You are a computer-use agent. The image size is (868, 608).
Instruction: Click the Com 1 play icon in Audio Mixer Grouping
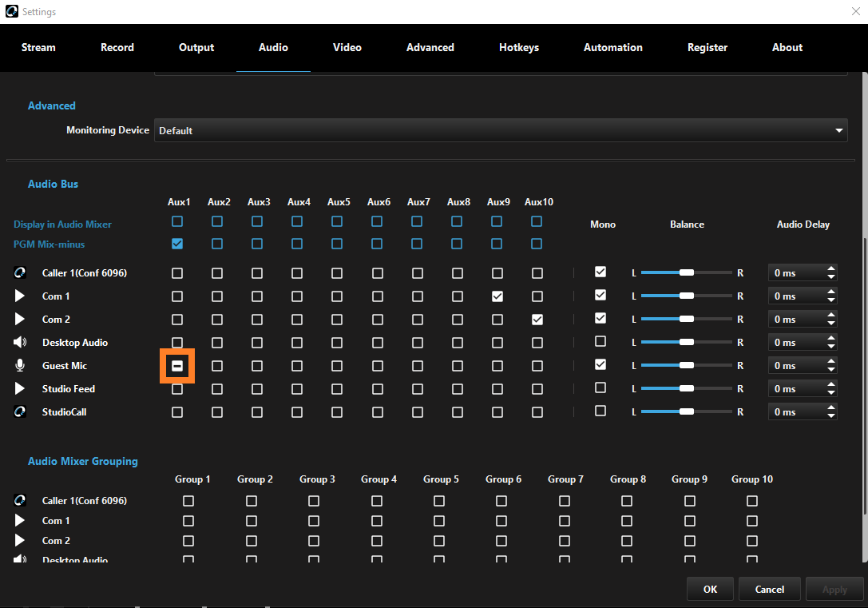point(19,520)
